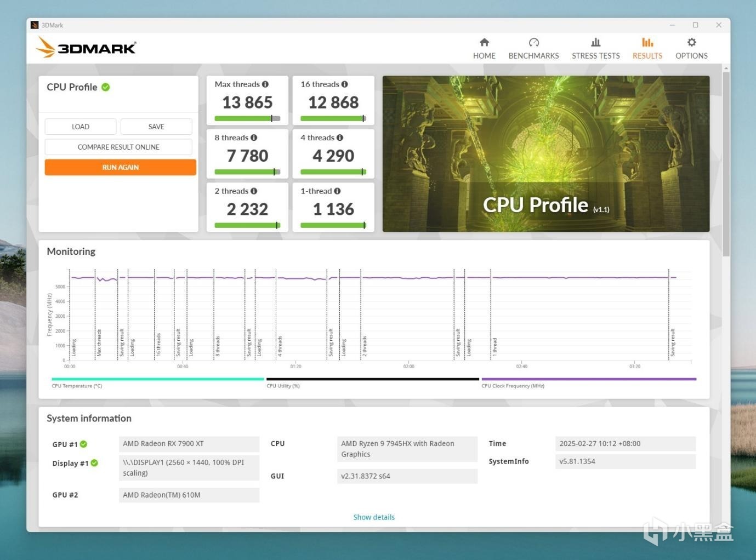Click the Benchmarks gauge icon
This screenshot has height=560, width=756.
point(534,42)
